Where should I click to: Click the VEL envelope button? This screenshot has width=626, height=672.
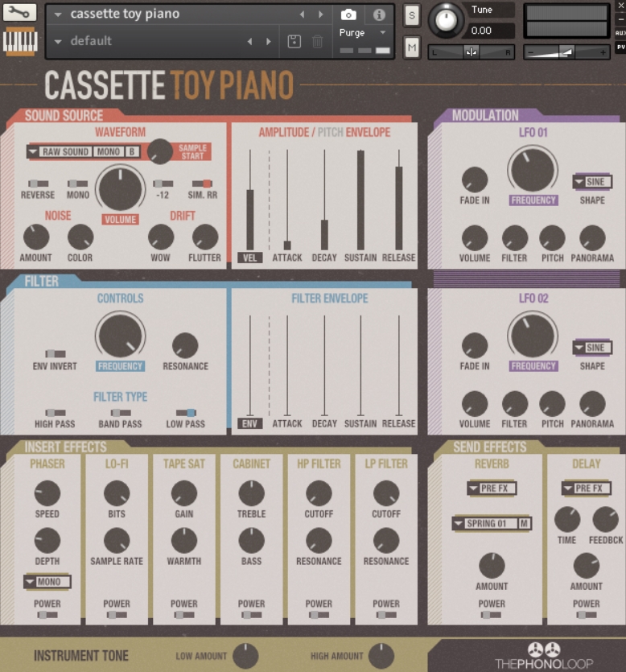tap(249, 258)
